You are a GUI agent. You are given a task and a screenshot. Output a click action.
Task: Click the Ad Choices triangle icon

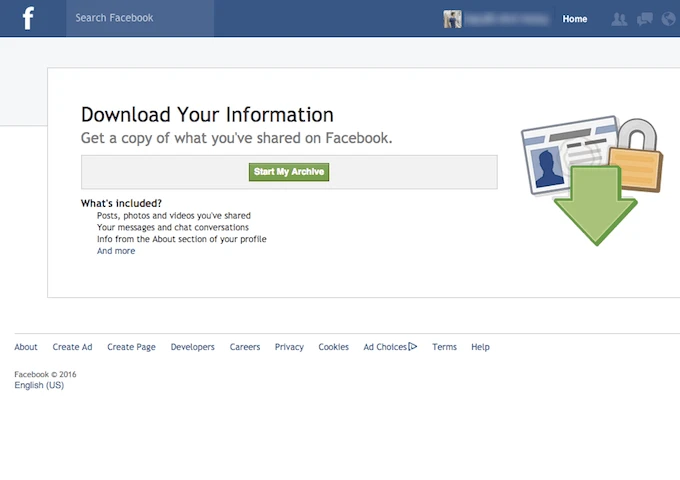tap(413, 347)
